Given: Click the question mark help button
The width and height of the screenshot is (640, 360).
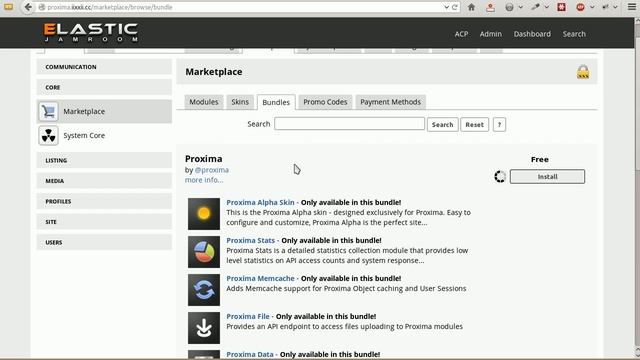Looking at the screenshot, I should (499, 124).
